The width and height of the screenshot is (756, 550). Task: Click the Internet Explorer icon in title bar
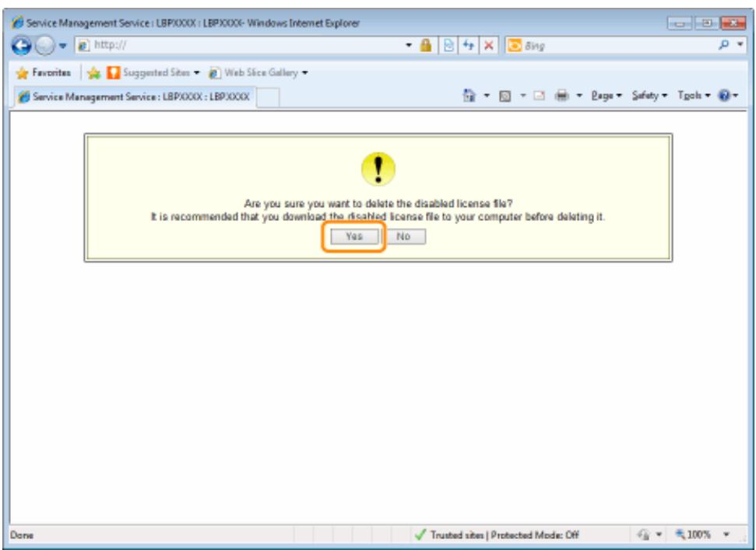17,23
